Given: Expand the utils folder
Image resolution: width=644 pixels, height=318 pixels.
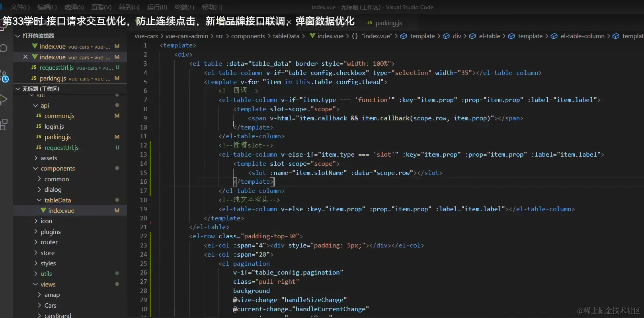Looking at the screenshot, I should pyautogui.click(x=35, y=273).
